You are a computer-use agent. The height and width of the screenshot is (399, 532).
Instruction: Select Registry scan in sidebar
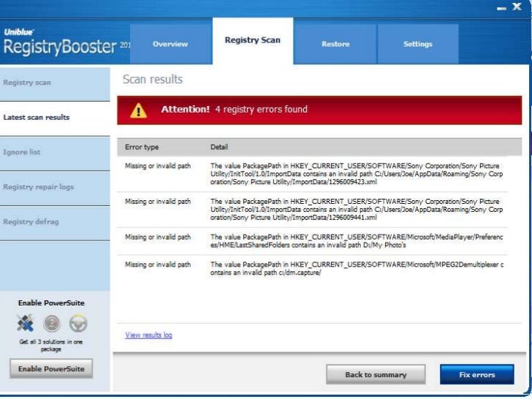coord(55,83)
